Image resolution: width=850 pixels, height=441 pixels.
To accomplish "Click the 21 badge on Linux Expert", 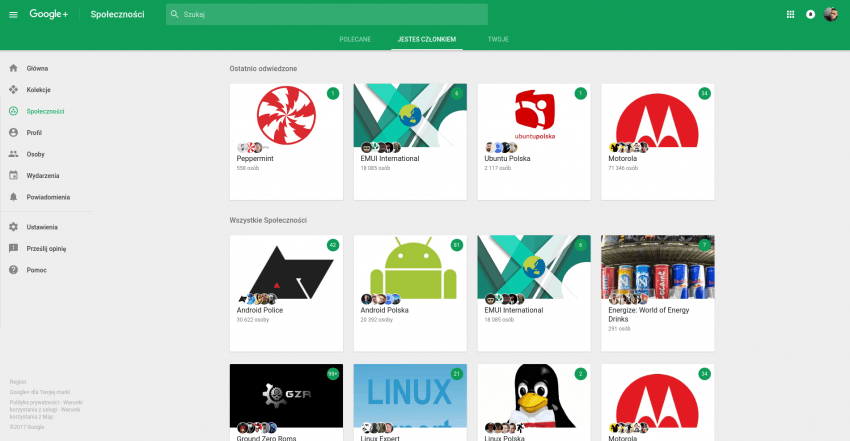I will [456, 373].
